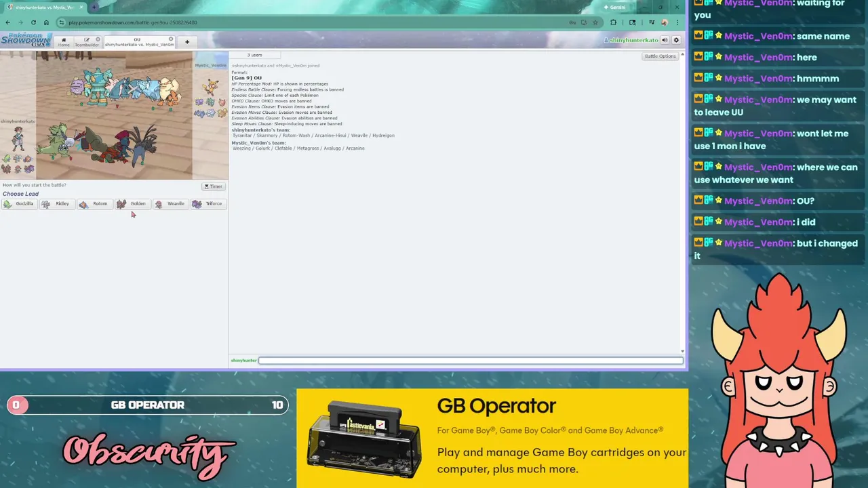Viewport: 868px width, 488px height.
Task: Open Battle Options
Action: (x=660, y=56)
